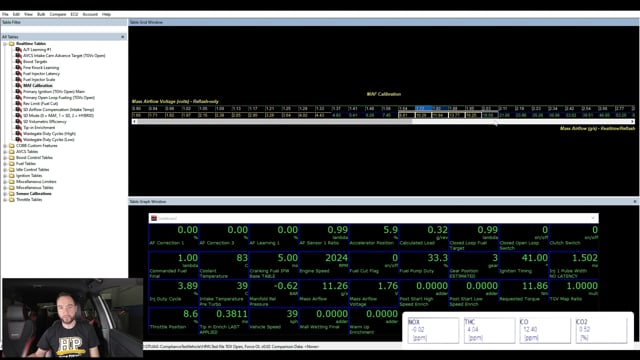Open the Compare menu
Screen dimensions: 640x360
coord(58,14)
